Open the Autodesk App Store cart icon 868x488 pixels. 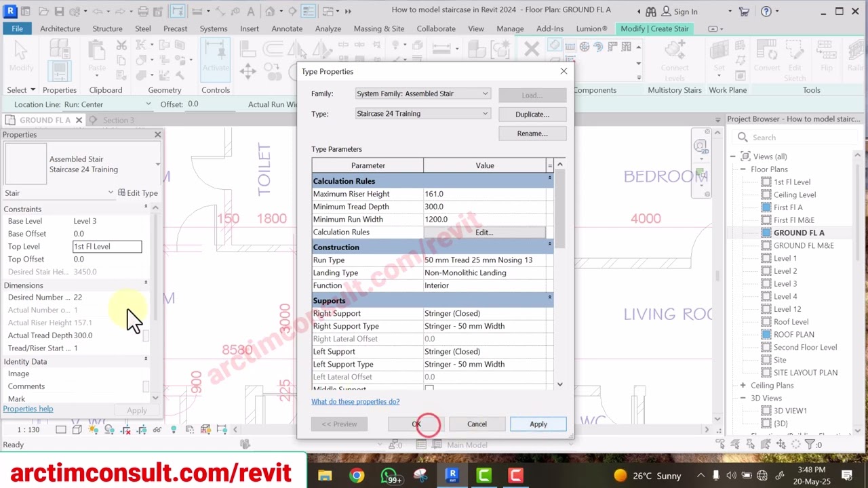coord(744,11)
